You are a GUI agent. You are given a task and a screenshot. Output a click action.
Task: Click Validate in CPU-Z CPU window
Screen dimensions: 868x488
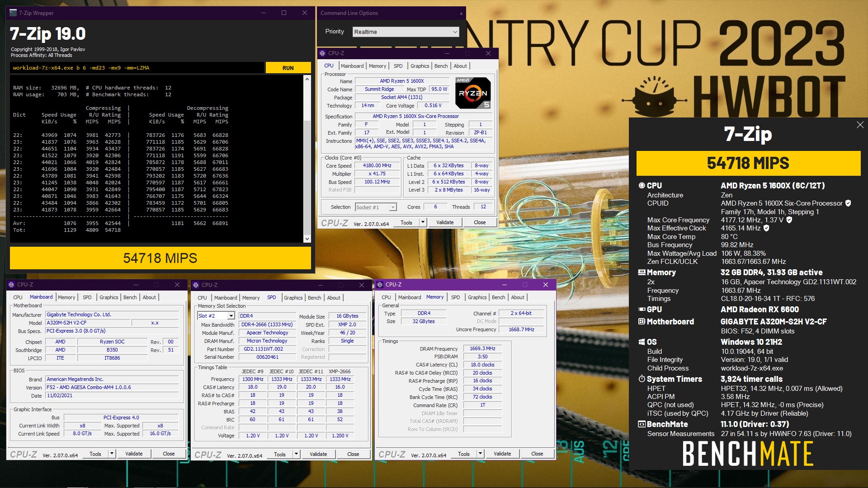tap(445, 222)
